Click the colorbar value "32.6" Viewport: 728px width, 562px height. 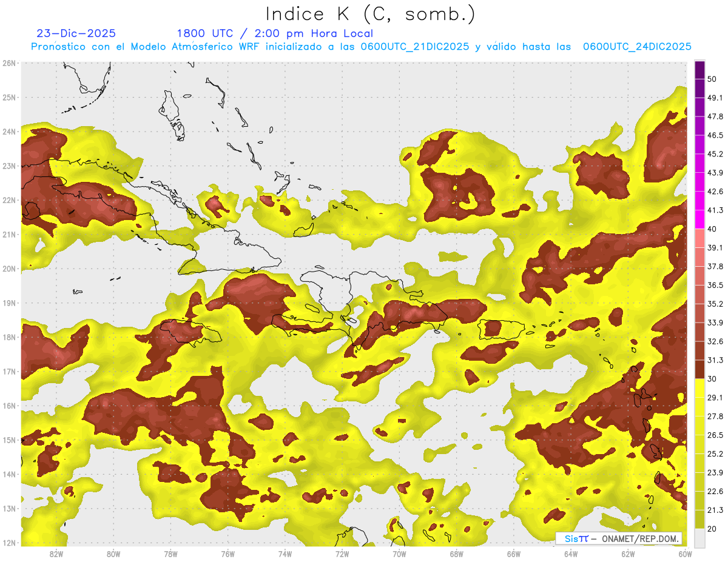tap(715, 341)
